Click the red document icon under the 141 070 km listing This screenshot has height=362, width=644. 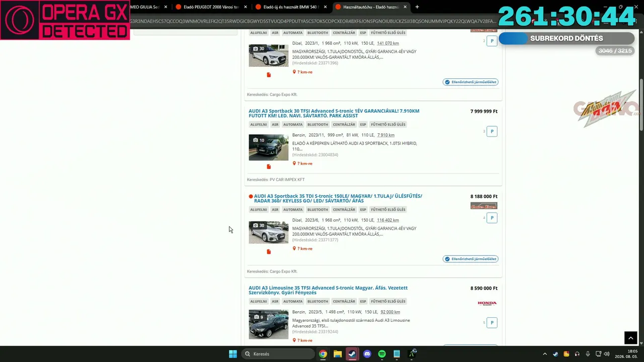click(269, 75)
